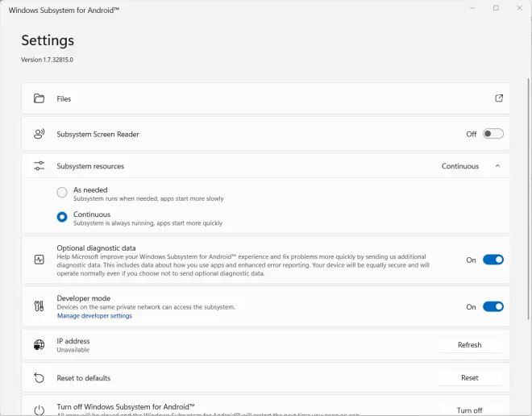Maximize the Windows Subsystem for Android window
The width and height of the screenshot is (532, 416).
point(496,8)
